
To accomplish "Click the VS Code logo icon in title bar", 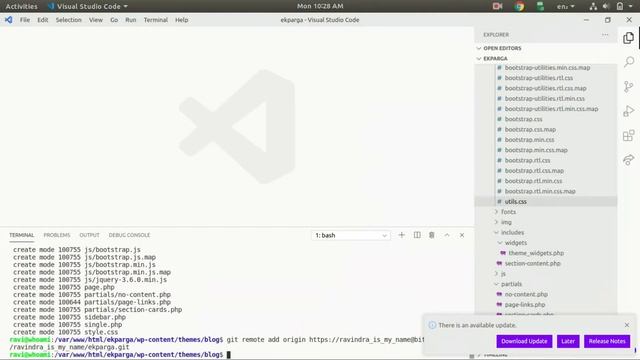I will click(9, 20).
